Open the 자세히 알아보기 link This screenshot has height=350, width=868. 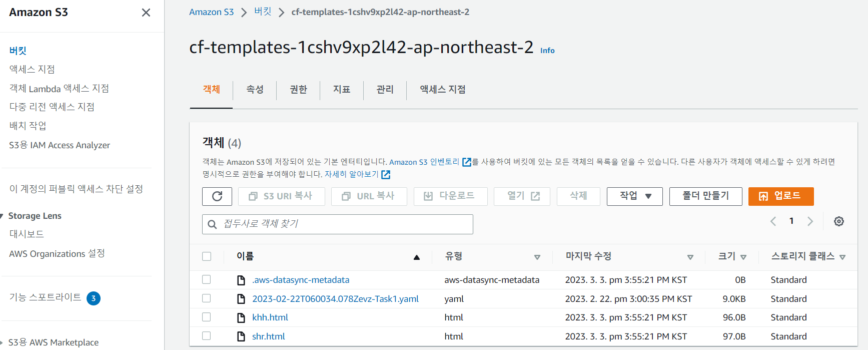(352, 174)
